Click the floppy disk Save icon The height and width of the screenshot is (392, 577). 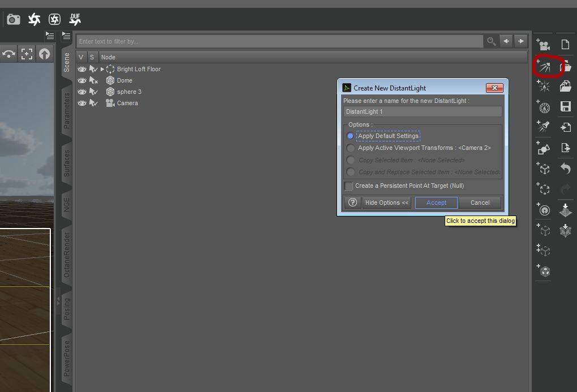point(565,106)
